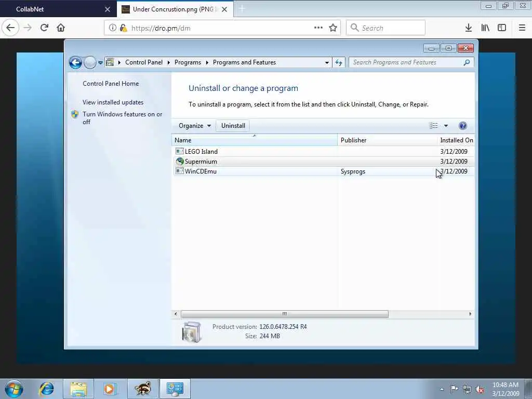
Task: Bookmark this page with the star
Action: click(x=333, y=28)
